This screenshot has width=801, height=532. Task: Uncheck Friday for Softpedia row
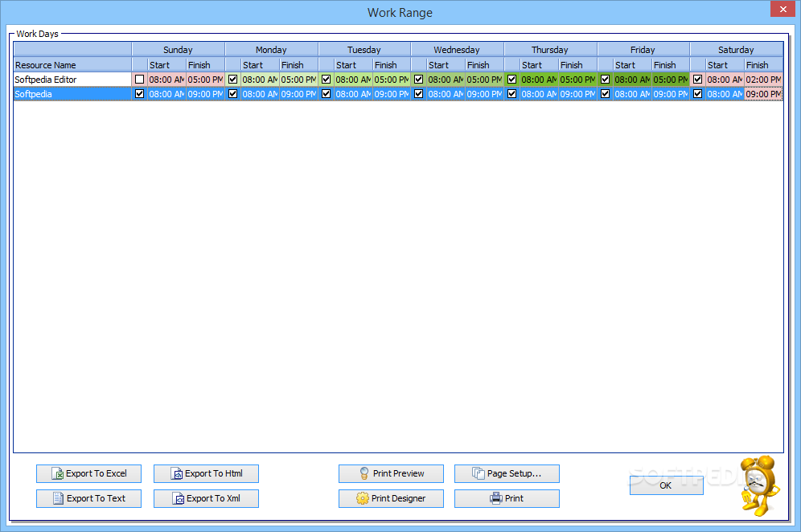click(x=606, y=94)
